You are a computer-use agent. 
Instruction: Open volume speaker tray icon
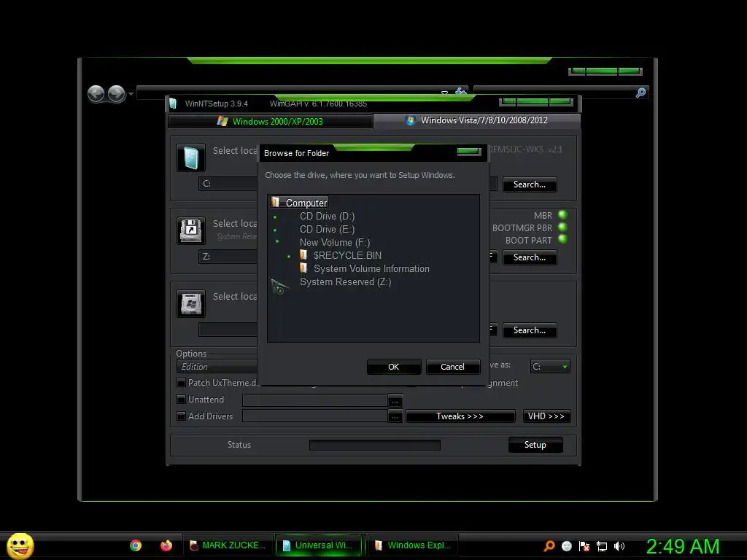pos(619,546)
